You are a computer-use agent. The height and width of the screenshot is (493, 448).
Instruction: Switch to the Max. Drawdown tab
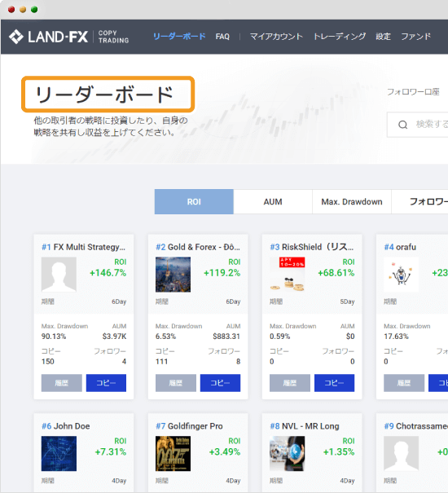pyautogui.click(x=352, y=201)
